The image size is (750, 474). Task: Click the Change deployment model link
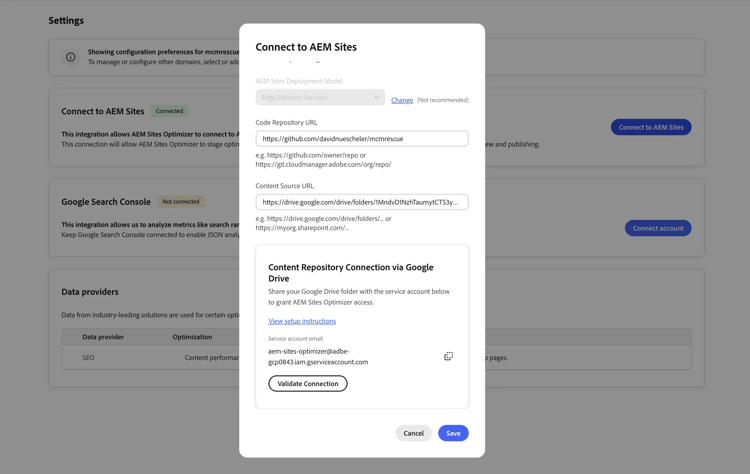pos(402,100)
